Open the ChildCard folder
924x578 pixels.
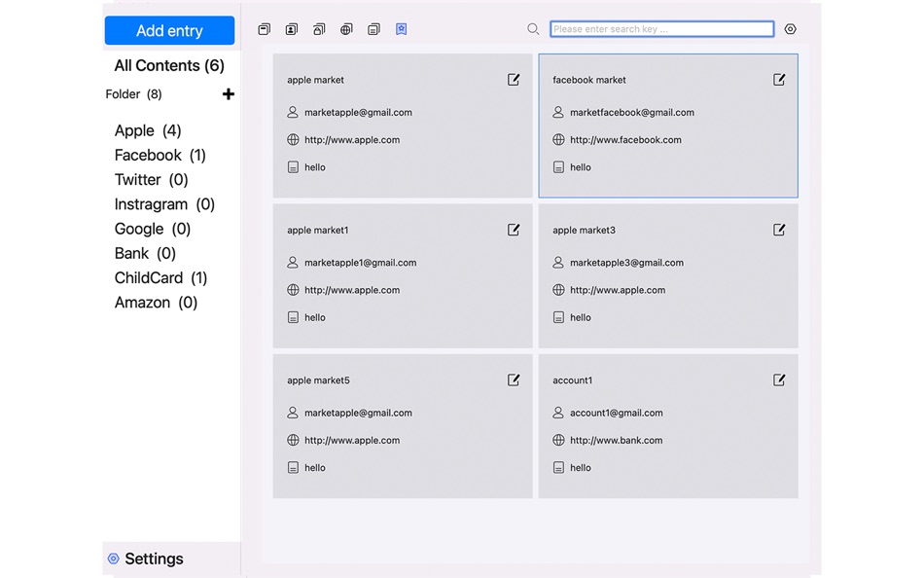pos(160,277)
